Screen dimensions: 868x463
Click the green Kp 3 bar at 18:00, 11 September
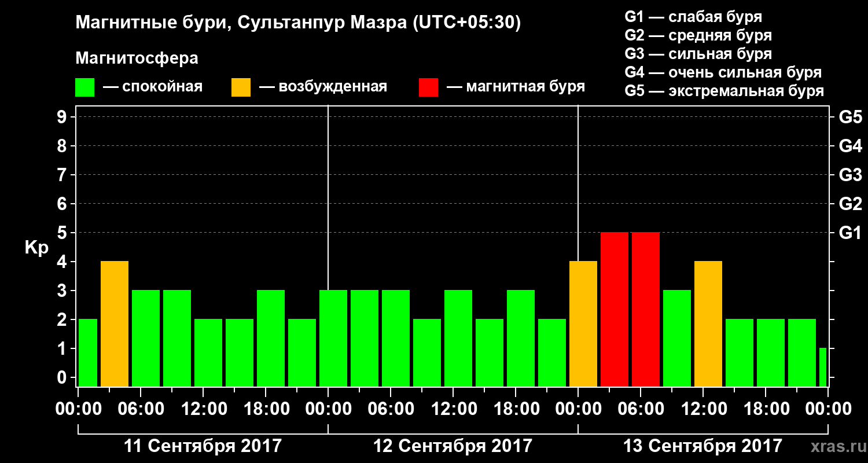click(x=271, y=339)
